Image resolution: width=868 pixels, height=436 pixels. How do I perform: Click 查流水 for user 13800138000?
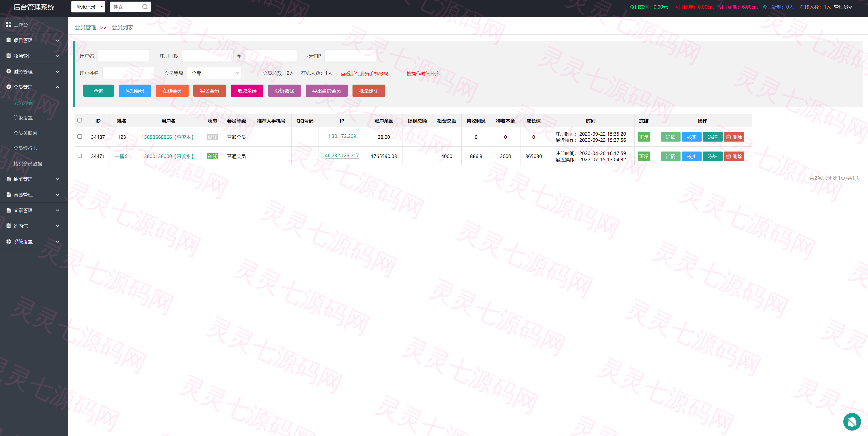[184, 156]
